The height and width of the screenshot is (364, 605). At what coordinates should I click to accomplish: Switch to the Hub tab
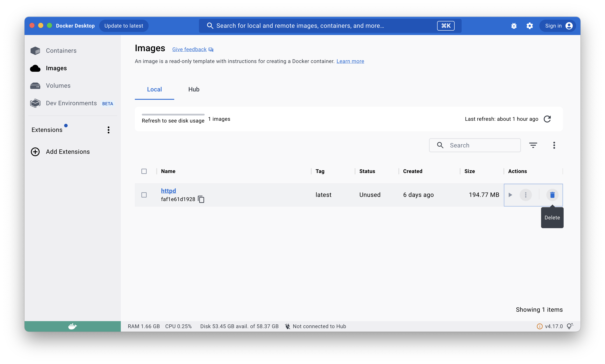coord(194,89)
